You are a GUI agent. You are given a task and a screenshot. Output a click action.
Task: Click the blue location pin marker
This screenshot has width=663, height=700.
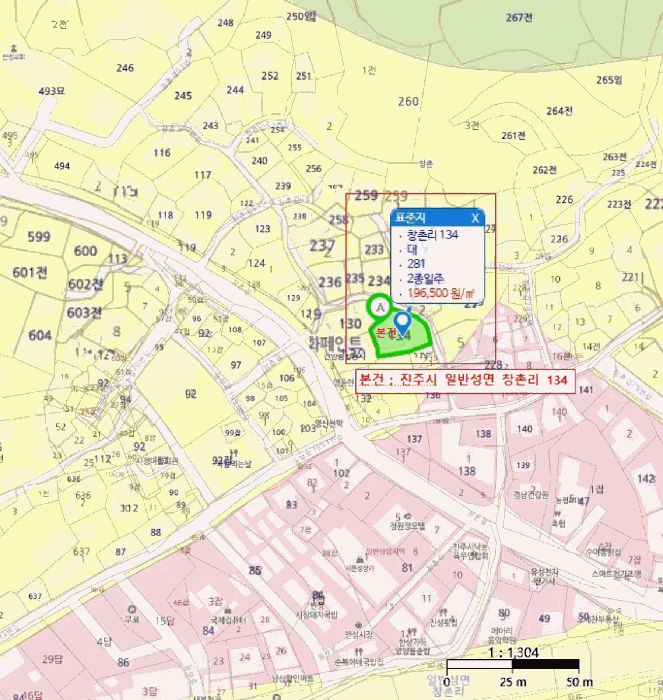pyautogui.click(x=403, y=324)
